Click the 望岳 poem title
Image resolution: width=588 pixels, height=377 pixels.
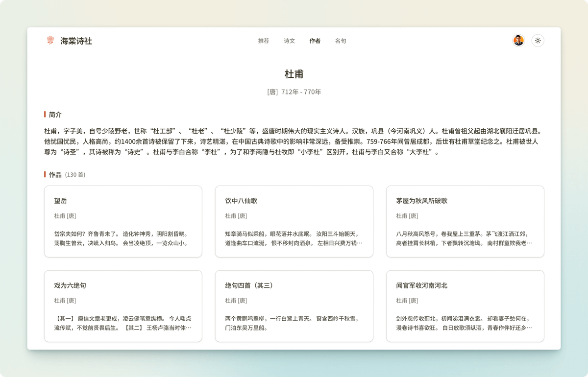coord(61,201)
